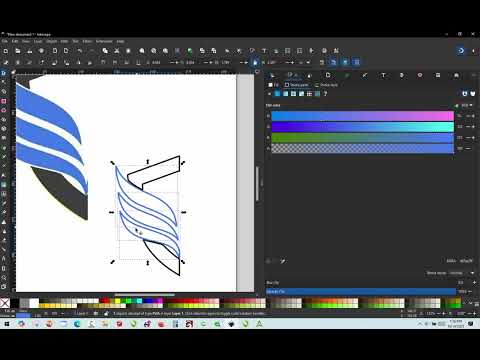Select the Spiral tool
The width and height of the screenshot is (480, 360).
pos(4,138)
